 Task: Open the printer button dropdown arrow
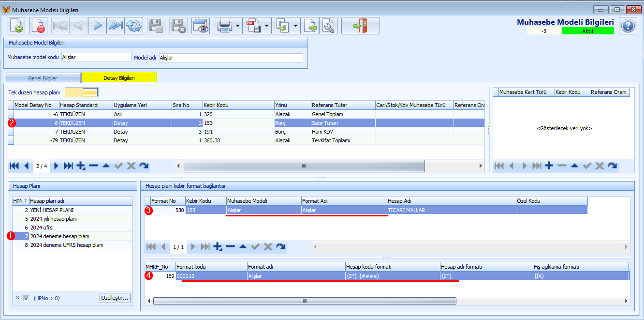[x=238, y=26]
